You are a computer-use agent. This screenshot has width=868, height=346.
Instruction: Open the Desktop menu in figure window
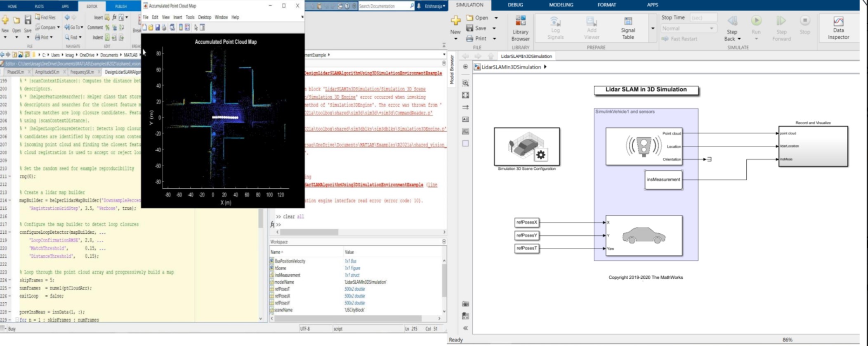tap(205, 17)
